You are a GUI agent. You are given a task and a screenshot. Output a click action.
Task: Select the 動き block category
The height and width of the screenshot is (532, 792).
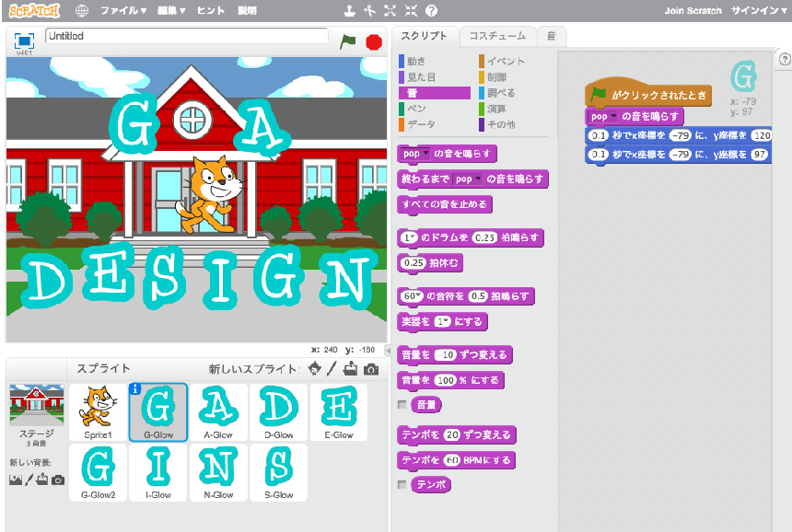435,61
